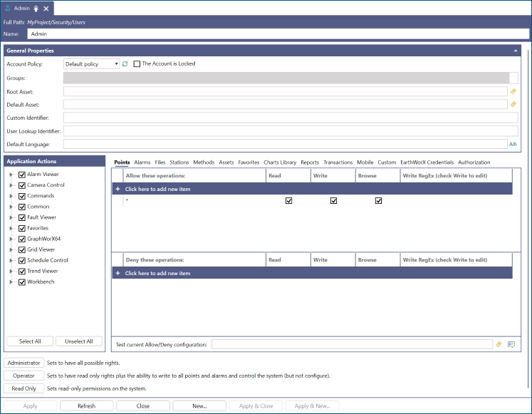This screenshot has height=414, width=532.
Task: Click the Groups picker button at right end
Action: 513,78
